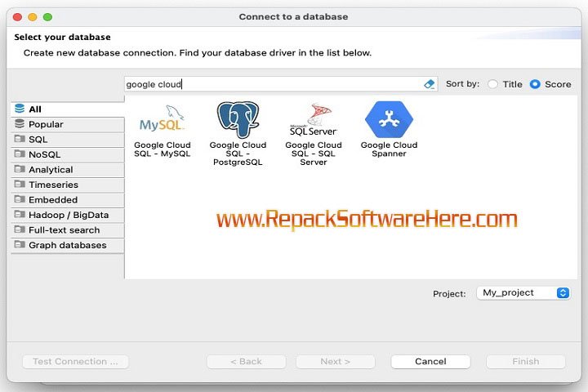Open the NoSQL category
The height and width of the screenshot is (392, 588).
68,154
